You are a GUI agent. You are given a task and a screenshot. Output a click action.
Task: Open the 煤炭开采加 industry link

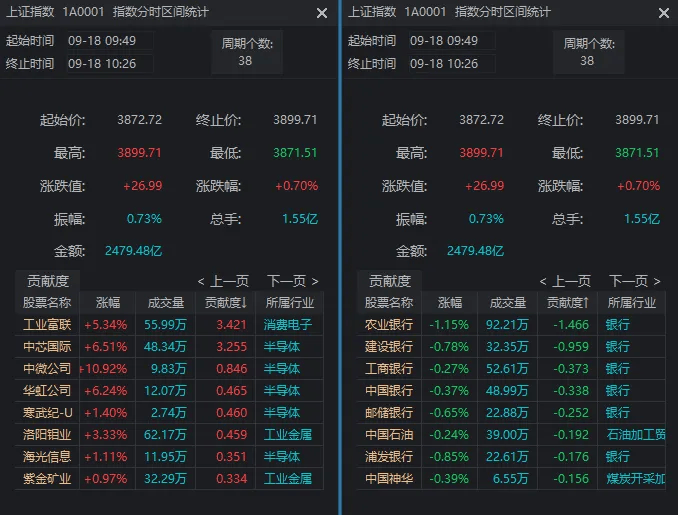click(x=634, y=478)
